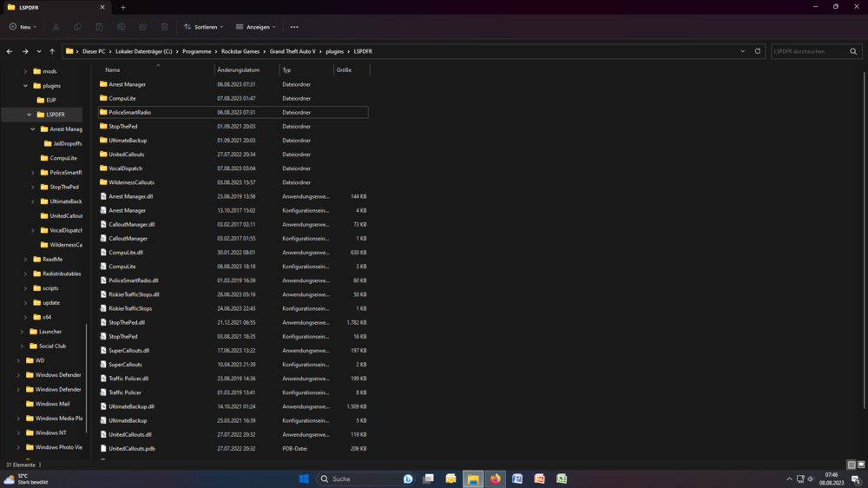Open the three-dot more options menu
This screenshot has height=488, width=868.
tap(294, 27)
